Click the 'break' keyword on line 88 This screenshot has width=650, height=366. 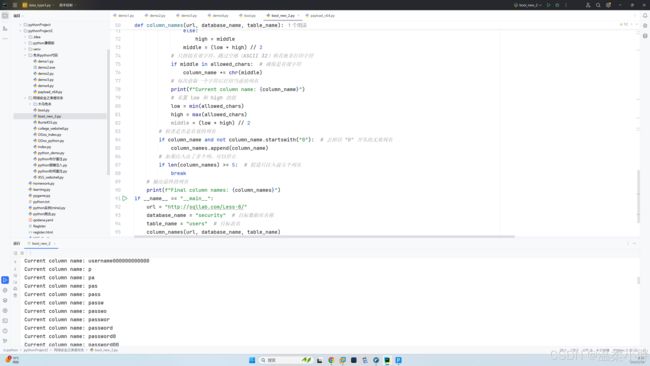click(178, 173)
